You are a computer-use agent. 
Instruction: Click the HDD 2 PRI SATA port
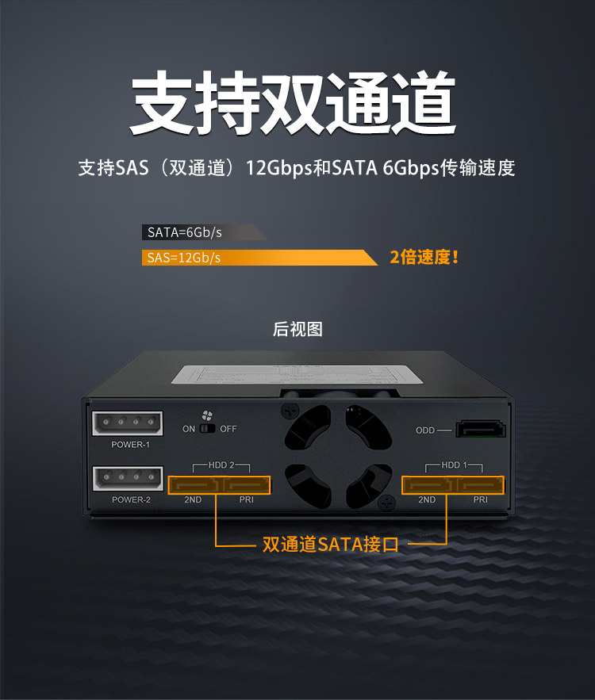pyautogui.click(x=246, y=485)
